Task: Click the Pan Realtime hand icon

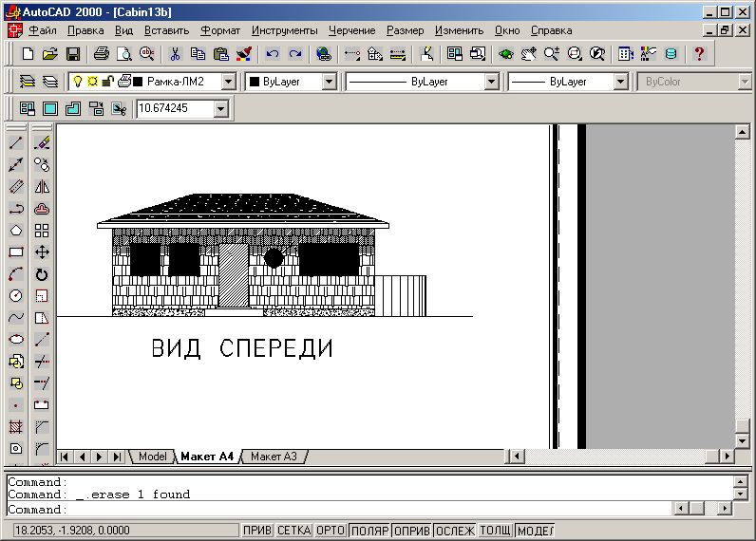Action: tap(528, 53)
